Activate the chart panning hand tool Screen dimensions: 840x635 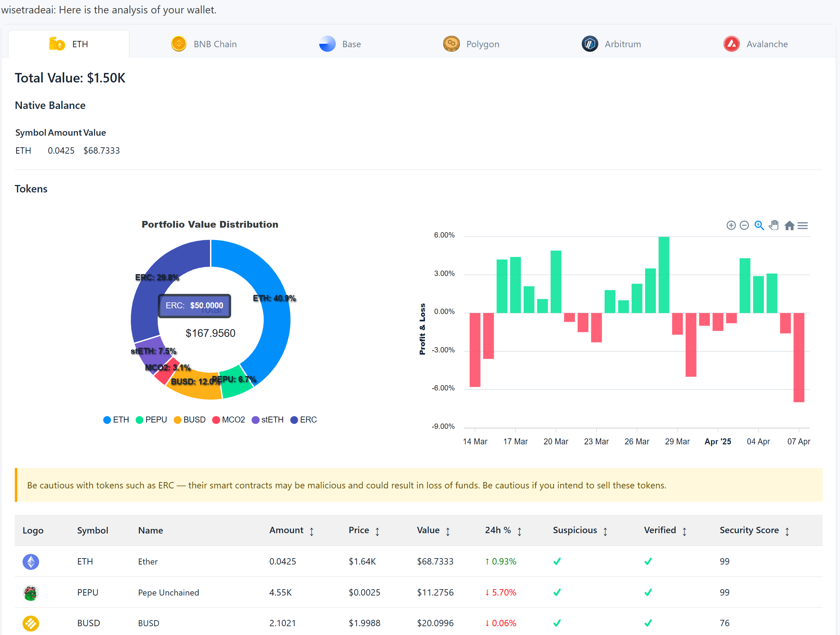coord(774,226)
